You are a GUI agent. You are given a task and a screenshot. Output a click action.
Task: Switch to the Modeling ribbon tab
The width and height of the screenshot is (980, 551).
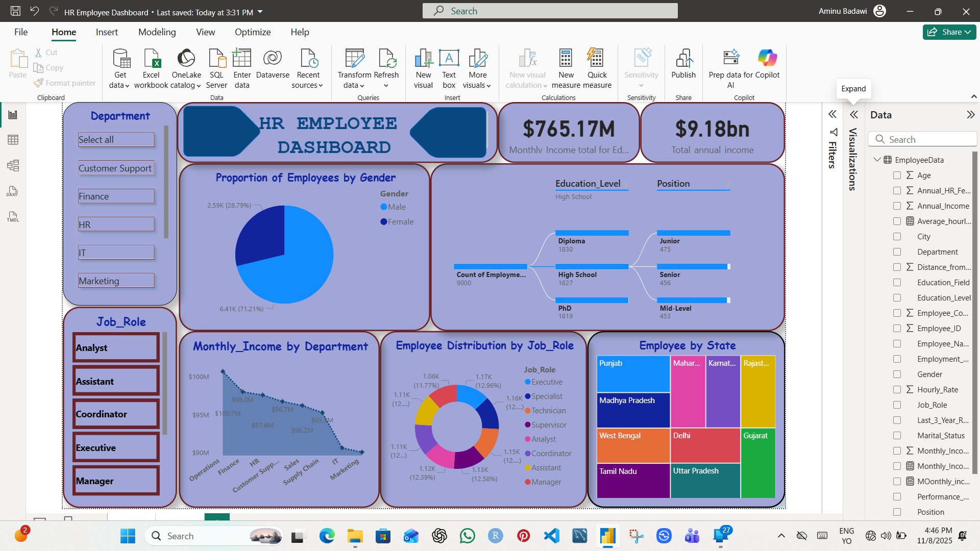[157, 32]
